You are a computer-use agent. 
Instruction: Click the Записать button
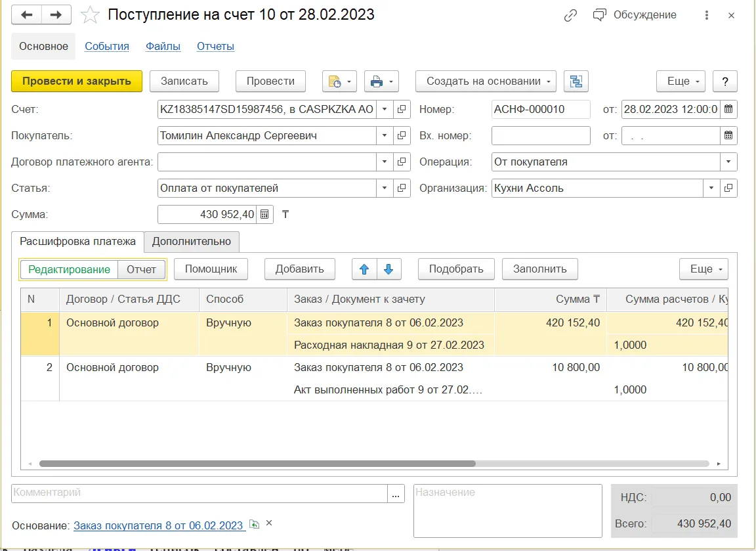coord(184,81)
